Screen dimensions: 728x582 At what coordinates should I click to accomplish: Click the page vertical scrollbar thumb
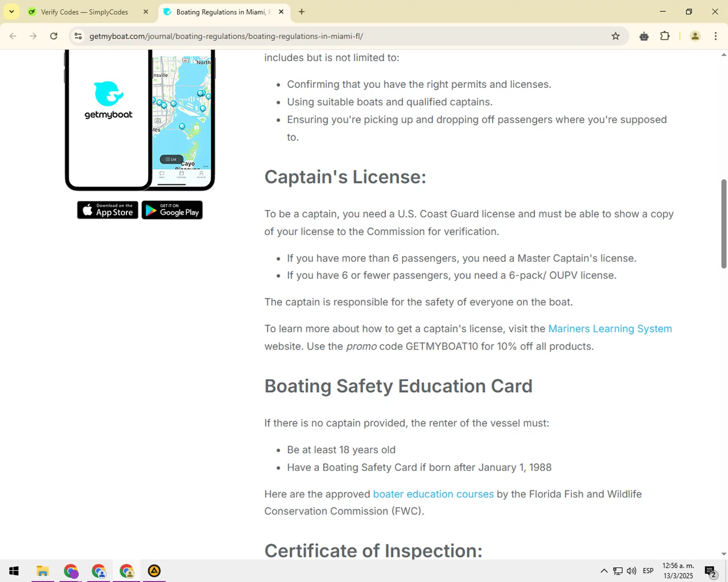pos(724,224)
